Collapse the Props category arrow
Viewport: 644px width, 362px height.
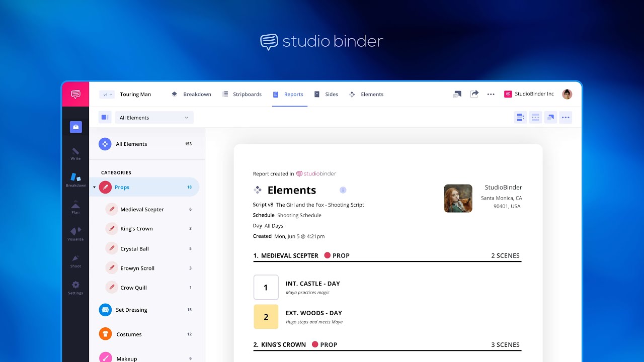coord(94,188)
